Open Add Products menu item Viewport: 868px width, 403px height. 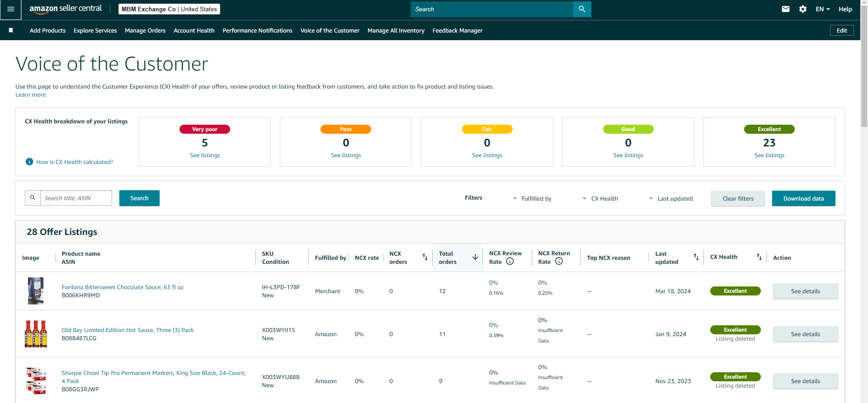pyautogui.click(x=47, y=30)
